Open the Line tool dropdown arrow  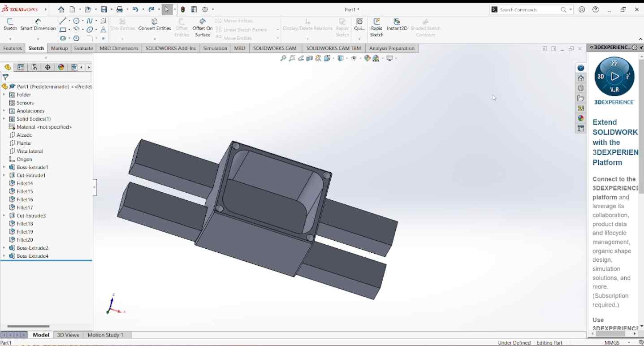(x=69, y=21)
